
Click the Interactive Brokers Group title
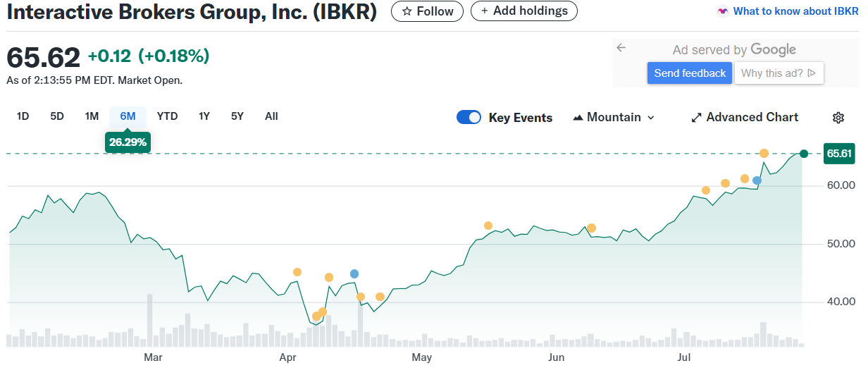(192, 12)
